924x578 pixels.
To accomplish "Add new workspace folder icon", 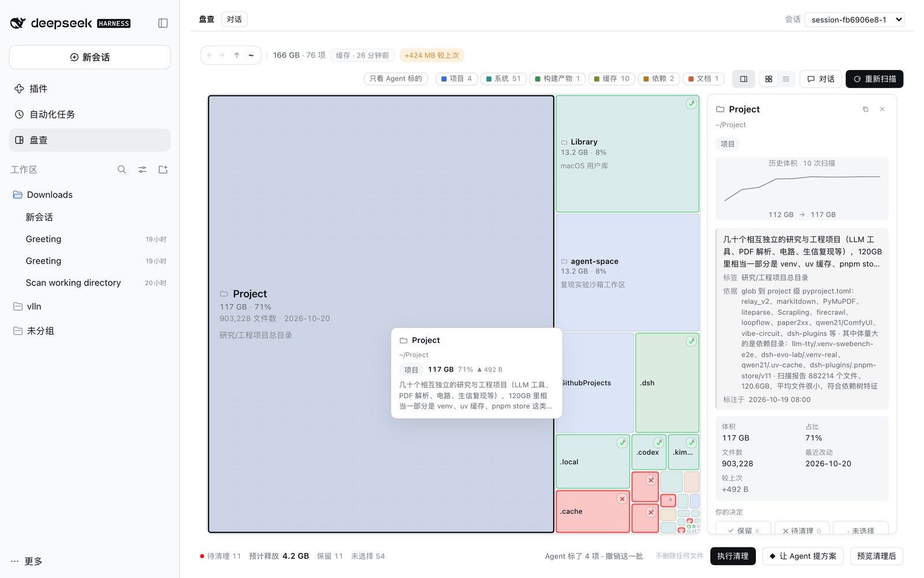I will click(163, 169).
